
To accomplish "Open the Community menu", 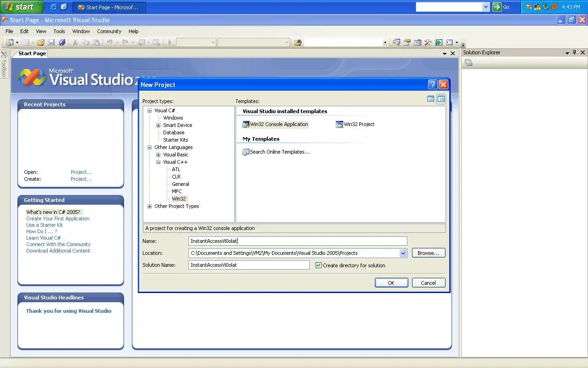I will coord(109,31).
